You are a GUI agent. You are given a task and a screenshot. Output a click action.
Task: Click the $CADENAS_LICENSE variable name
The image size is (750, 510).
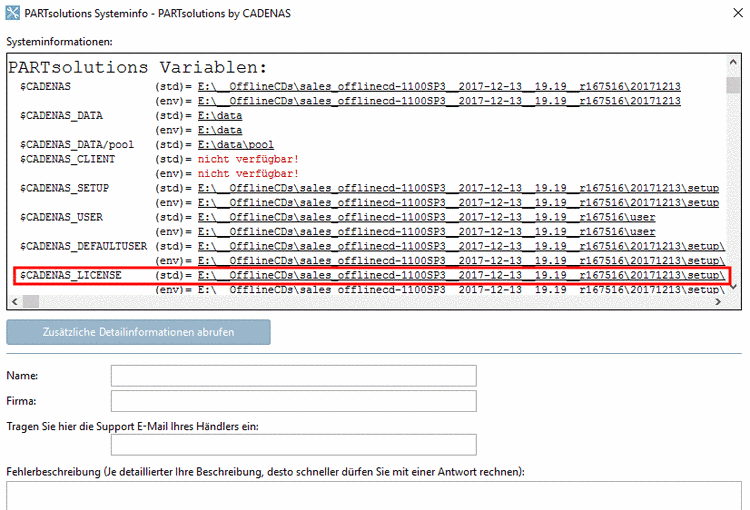(71, 275)
